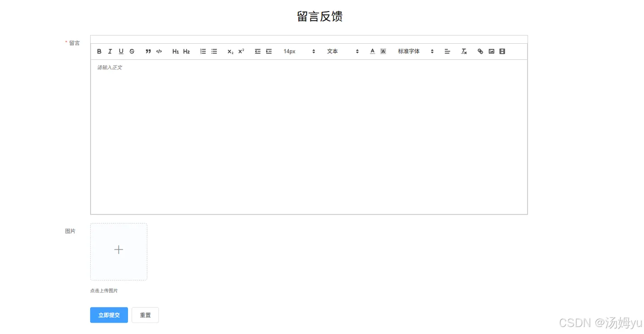Click into the 请输入正文 editor text area
This screenshot has height=334, width=644.
point(309,137)
